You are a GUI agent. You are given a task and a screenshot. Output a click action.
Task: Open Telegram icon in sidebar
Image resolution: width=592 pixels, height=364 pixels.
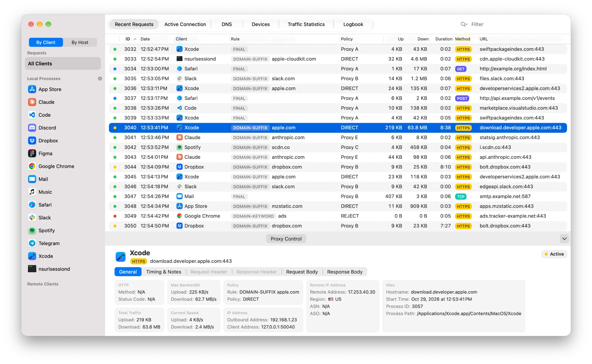coord(32,243)
